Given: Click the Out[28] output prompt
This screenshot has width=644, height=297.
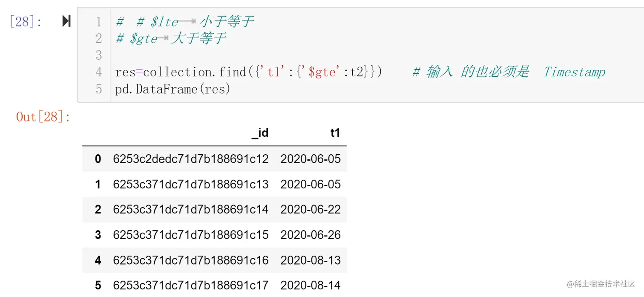Looking at the screenshot, I should pos(43,117).
